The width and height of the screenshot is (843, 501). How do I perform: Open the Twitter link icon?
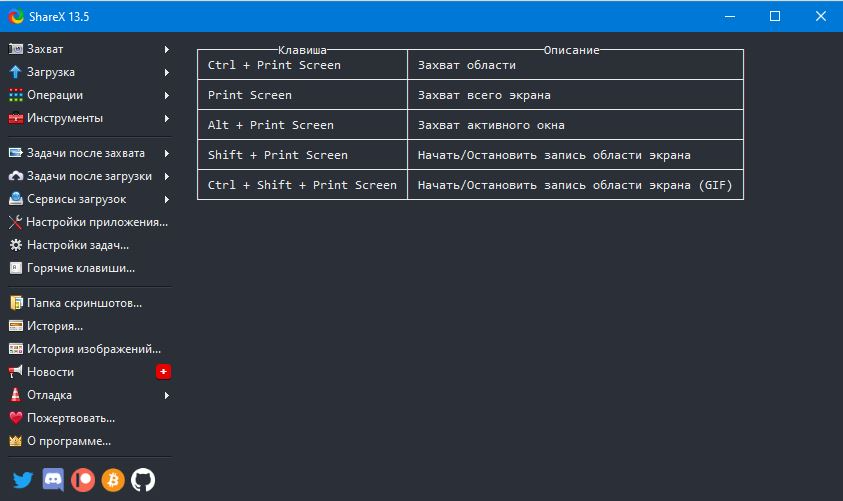point(22,480)
